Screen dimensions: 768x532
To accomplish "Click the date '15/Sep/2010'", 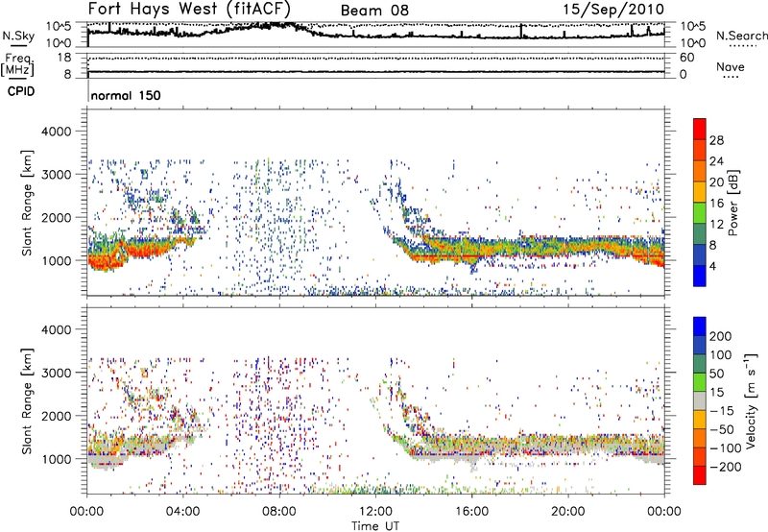I will pos(613,10).
